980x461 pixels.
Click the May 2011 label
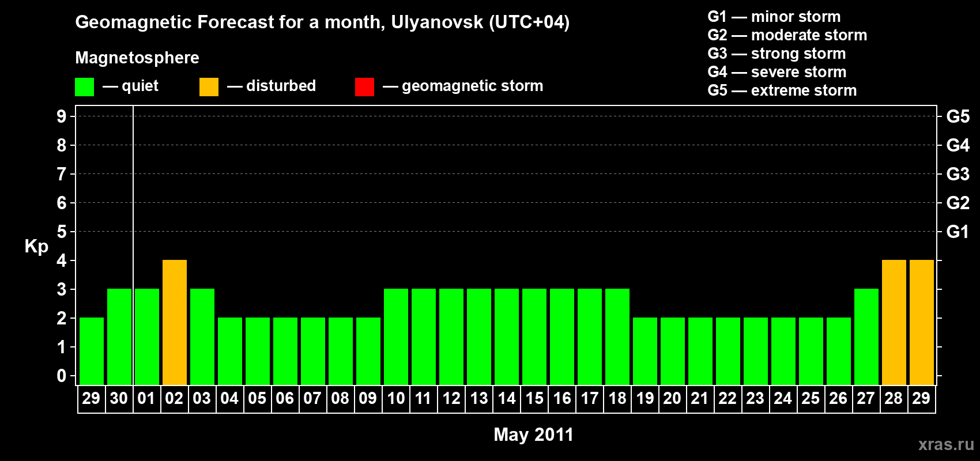pos(534,434)
